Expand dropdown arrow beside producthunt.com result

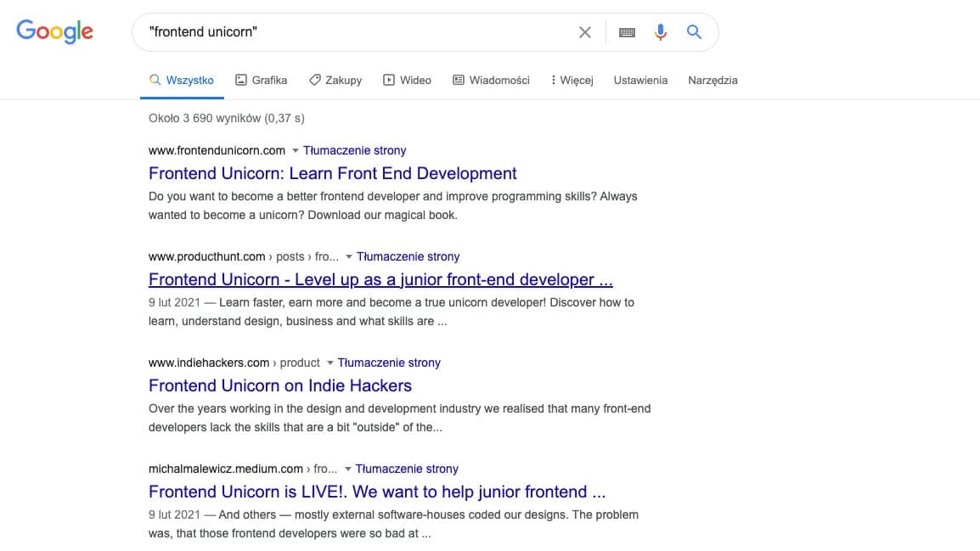click(349, 256)
